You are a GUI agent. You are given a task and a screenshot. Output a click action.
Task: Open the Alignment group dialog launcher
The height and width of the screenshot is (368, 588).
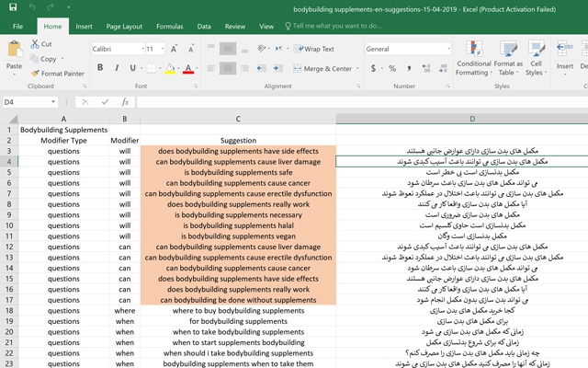(x=358, y=86)
